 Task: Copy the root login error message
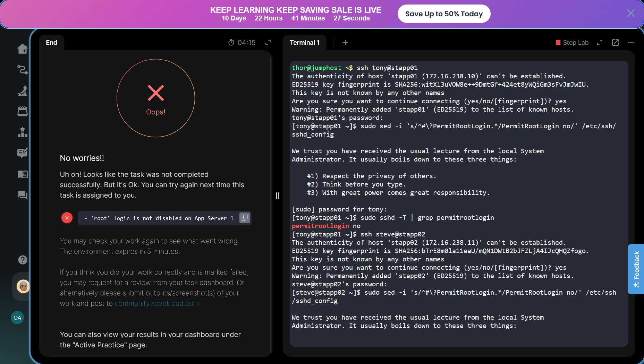[245, 218]
